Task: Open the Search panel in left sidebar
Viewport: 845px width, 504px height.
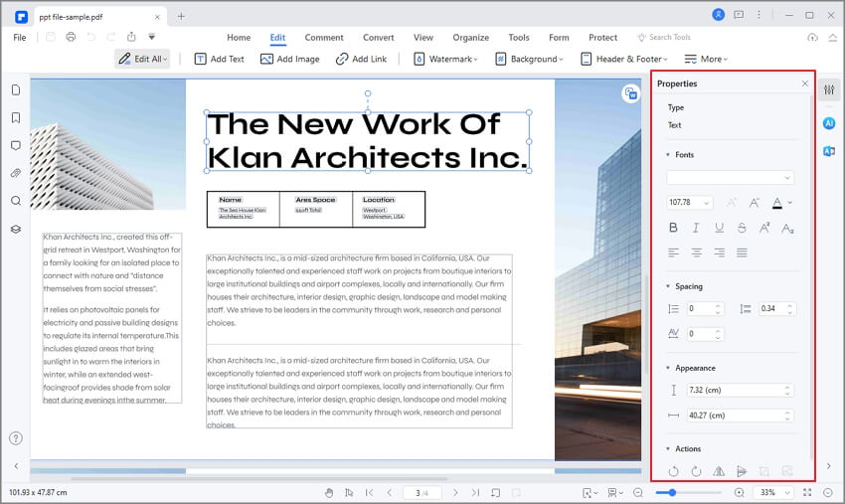Action: [x=16, y=201]
